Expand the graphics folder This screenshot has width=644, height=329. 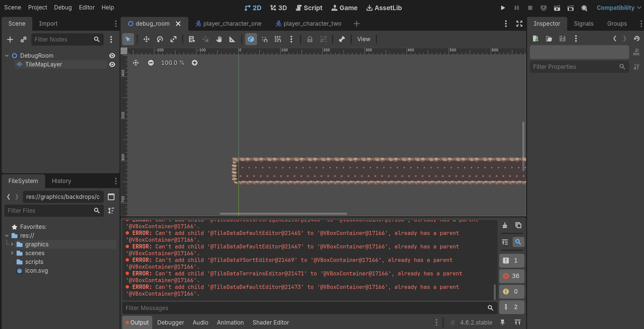click(x=12, y=244)
